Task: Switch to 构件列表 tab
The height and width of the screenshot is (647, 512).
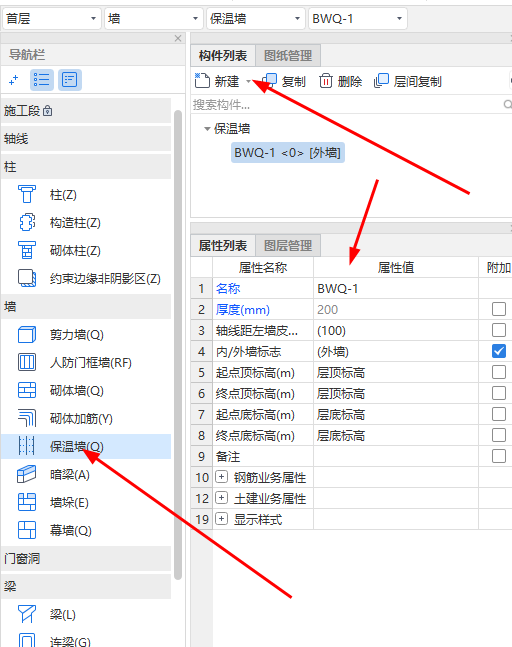Action: pos(223,55)
